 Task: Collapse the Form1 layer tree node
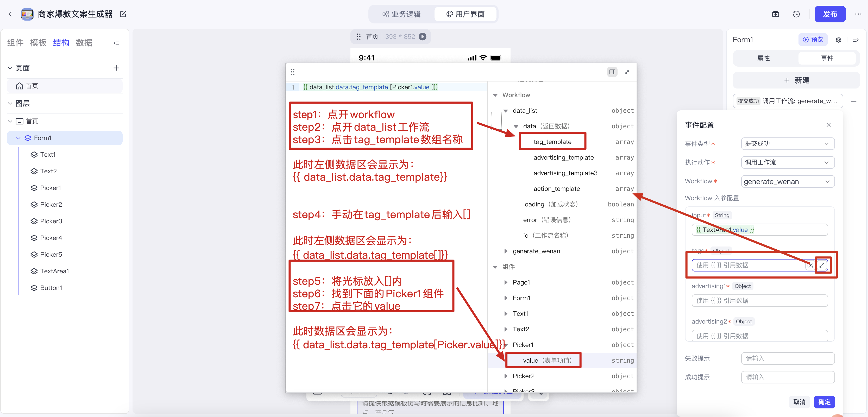pos(18,138)
